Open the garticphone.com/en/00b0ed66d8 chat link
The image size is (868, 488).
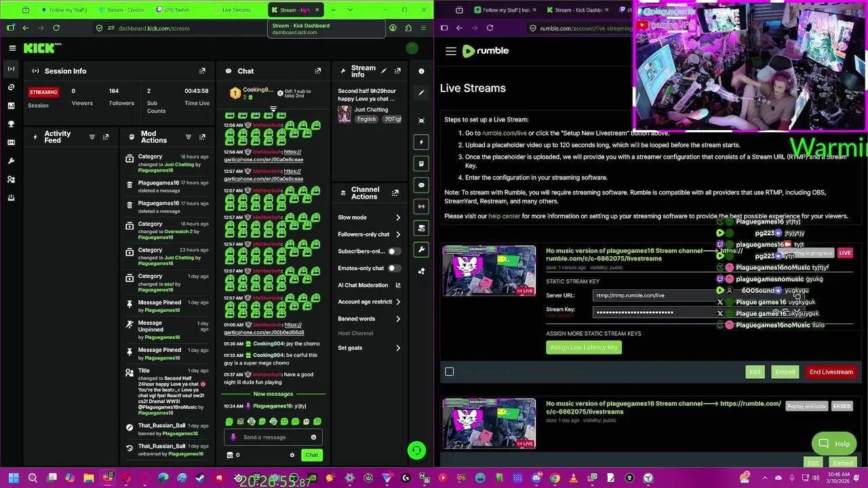[x=264, y=329]
